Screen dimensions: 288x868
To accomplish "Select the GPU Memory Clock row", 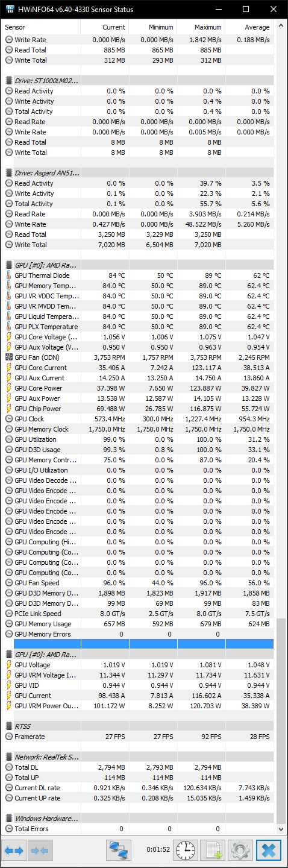I will (139, 429).
